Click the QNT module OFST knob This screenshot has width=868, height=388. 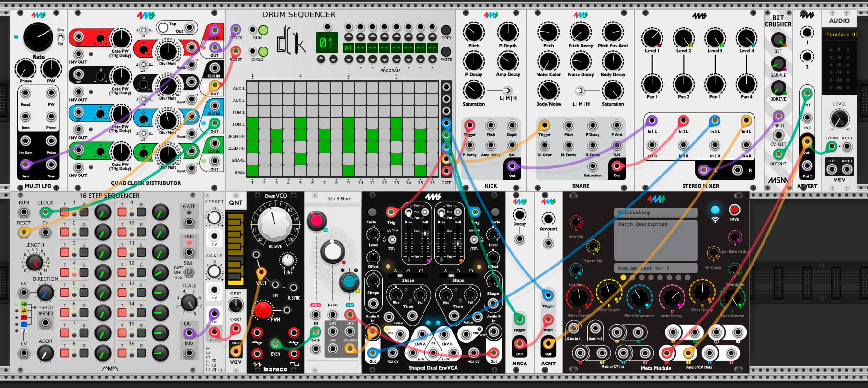click(x=236, y=306)
